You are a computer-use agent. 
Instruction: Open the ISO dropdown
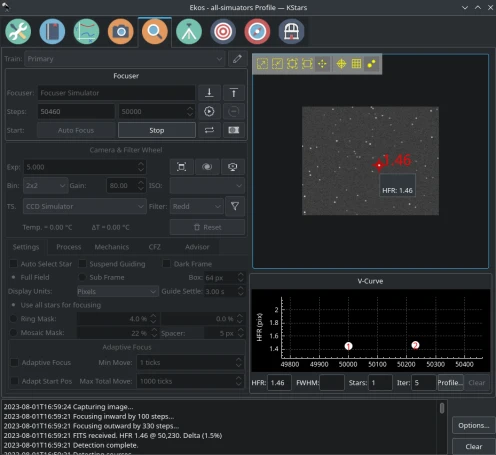(207, 185)
